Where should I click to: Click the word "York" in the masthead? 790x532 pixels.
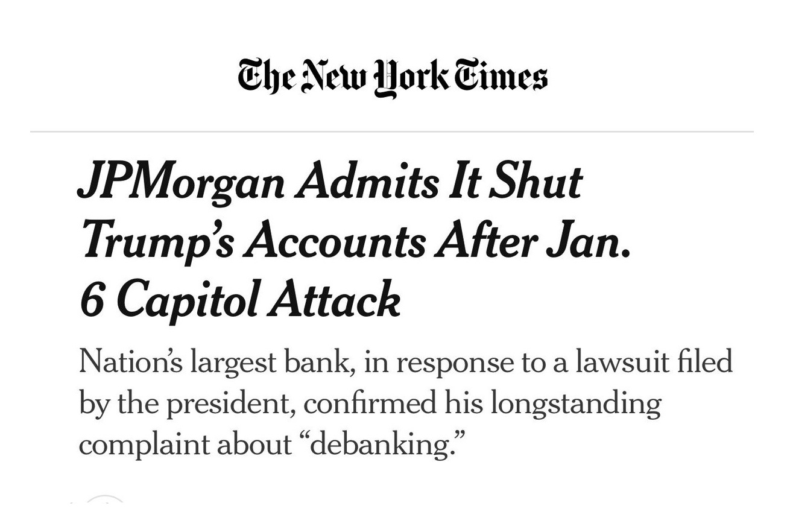coord(411,78)
